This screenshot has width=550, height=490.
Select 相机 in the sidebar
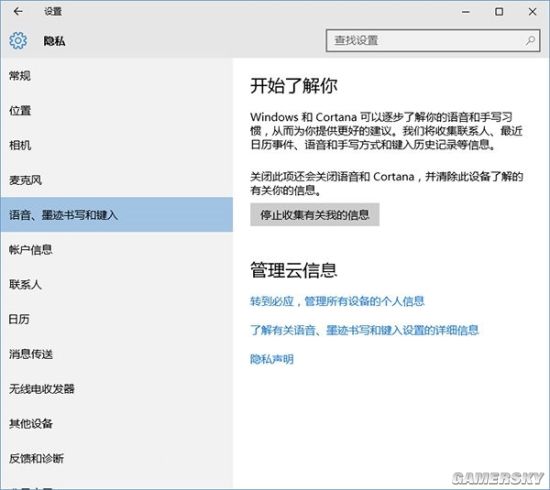[116, 145]
